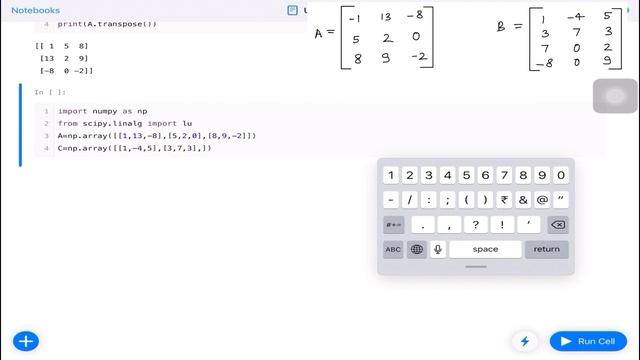Grab the floating keyboard handle bar
640x360 pixels.
pyautogui.click(x=476, y=267)
